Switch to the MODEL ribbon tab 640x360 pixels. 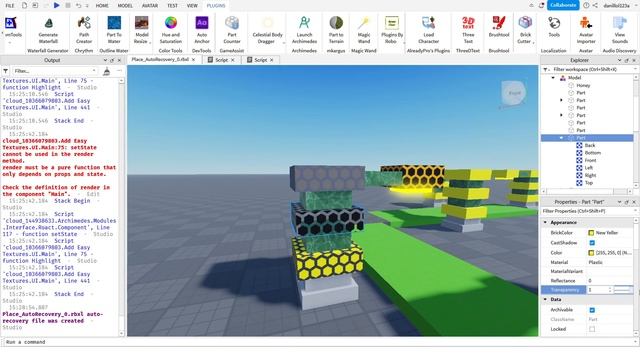tap(125, 6)
